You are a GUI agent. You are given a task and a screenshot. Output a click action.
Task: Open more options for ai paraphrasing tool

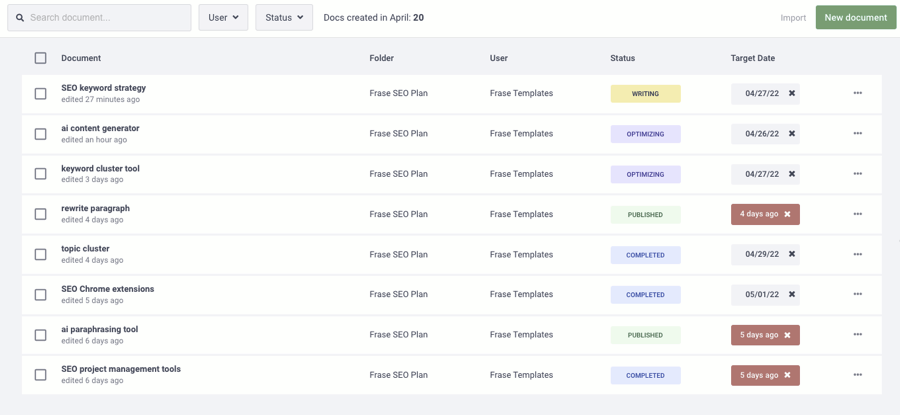point(857,335)
